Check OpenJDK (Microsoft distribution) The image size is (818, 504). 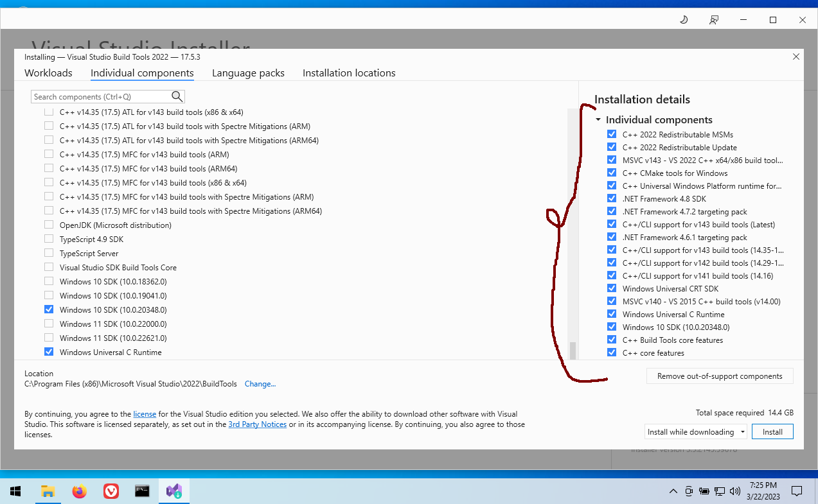[x=49, y=225]
